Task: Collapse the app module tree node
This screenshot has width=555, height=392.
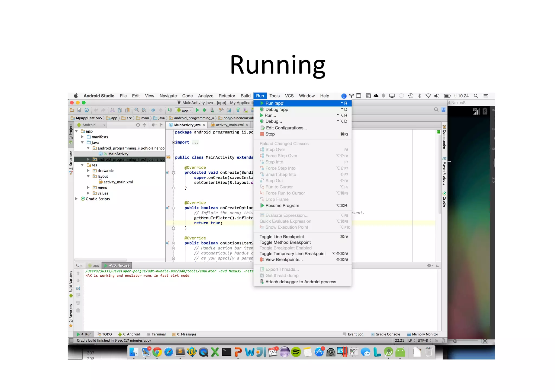Action: coord(77,131)
